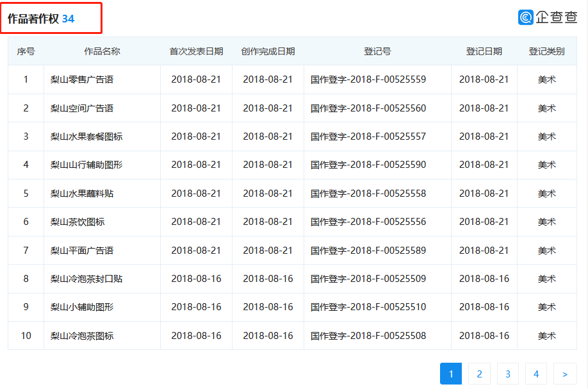Click 登记日期 in 梨山冷泡茶封口贴 row
This screenshot has width=588, height=389.
coord(484,279)
